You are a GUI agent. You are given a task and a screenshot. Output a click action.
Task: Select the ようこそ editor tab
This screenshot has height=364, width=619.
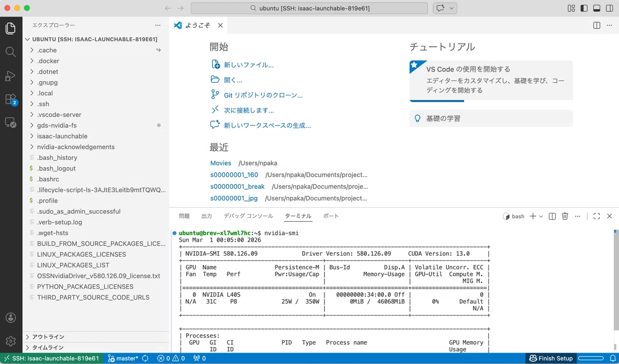[198, 25]
